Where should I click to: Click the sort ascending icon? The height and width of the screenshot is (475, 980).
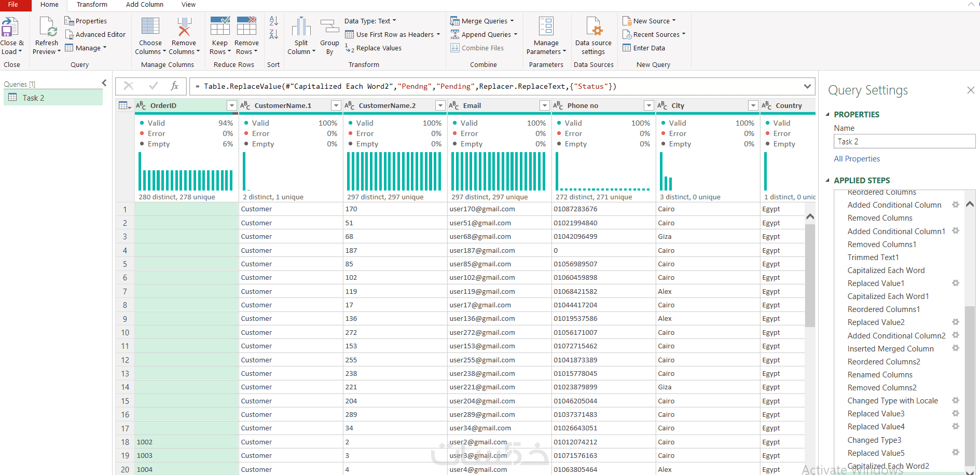(274, 21)
